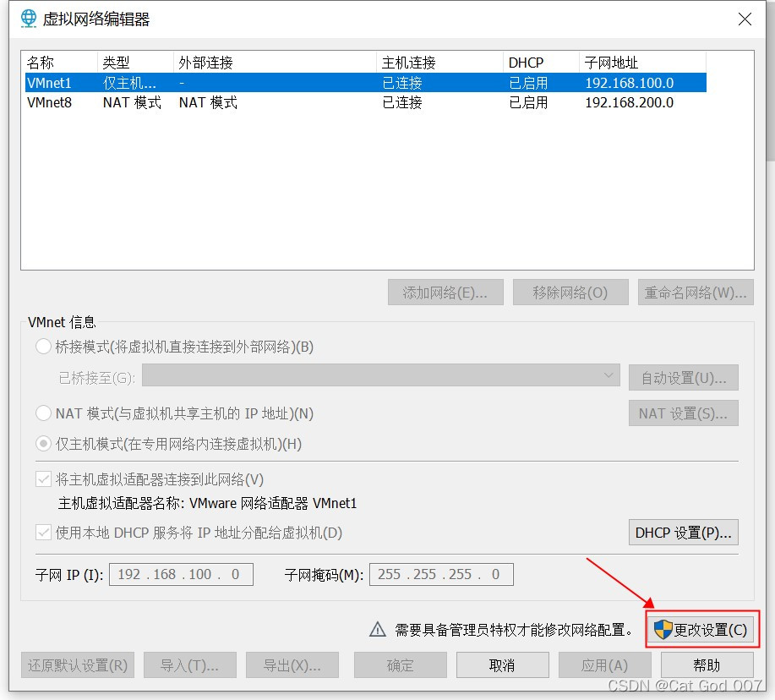Sort by the 名称 column header
The height and width of the screenshot is (700, 775).
pos(60,63)
